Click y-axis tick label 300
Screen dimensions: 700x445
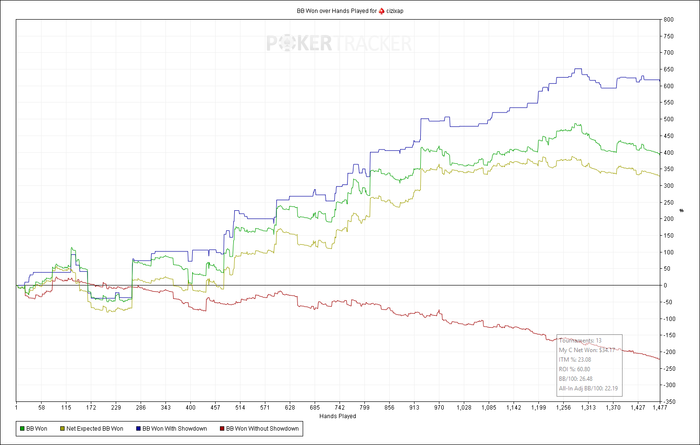click(669, 186)
